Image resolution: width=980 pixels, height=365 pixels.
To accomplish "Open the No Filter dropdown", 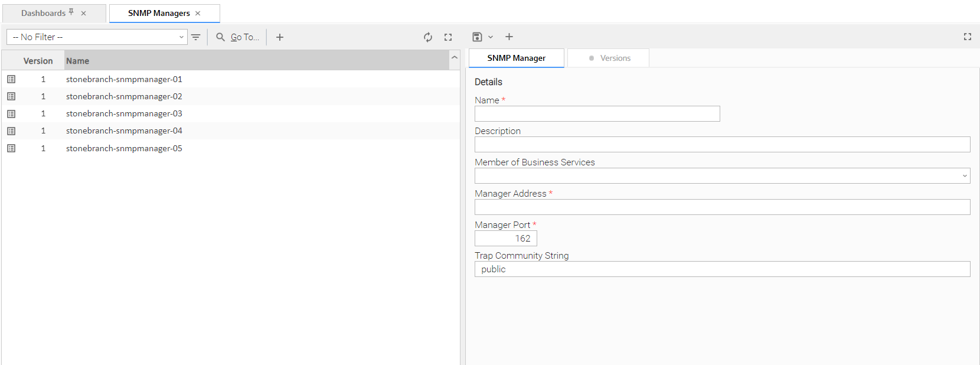I will (97, 37).
